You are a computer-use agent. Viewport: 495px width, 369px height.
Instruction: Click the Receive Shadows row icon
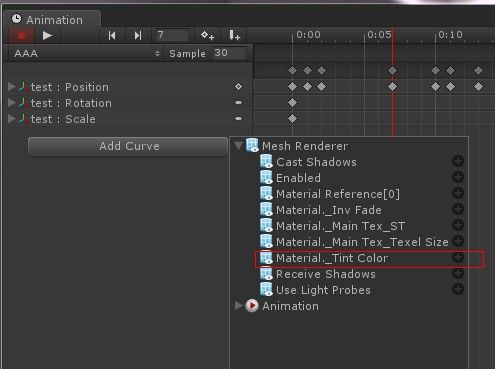266,274
